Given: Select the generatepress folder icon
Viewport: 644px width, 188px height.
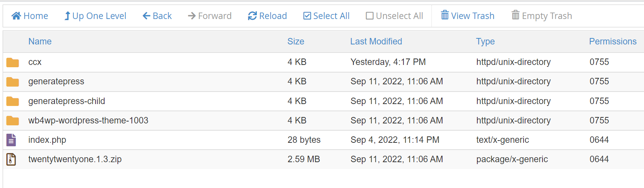Looking at the screenshot, I should click(x=13, y=82).
